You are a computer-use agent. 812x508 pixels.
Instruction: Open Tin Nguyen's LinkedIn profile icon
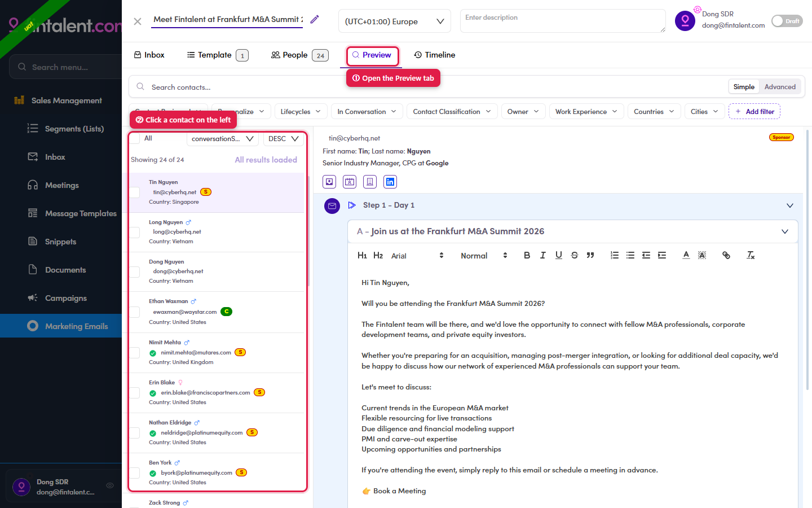click(390, 182)
